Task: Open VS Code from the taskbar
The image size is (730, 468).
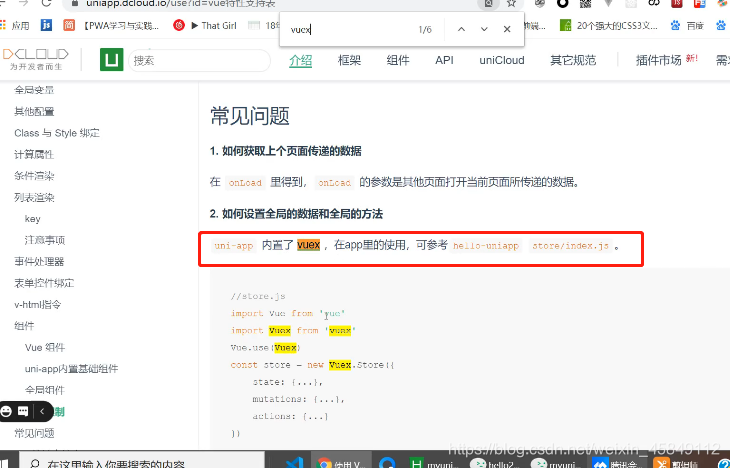Action: point(294,462)
